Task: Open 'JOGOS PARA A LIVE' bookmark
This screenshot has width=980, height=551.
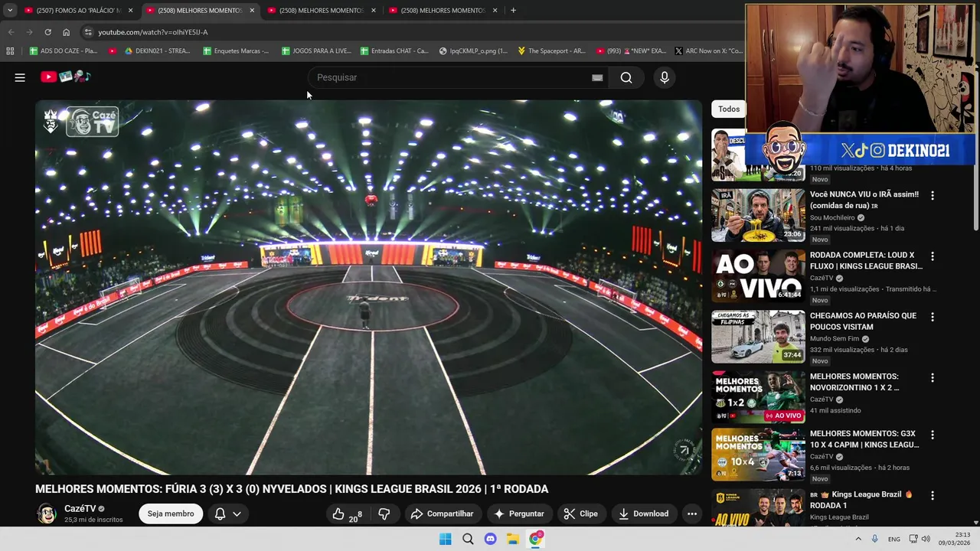Action: click(x=316, y=51)
